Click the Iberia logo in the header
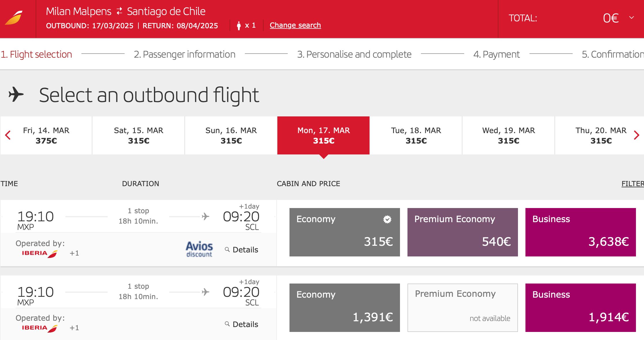Screen dimensions: 644x340 click(x=14, y=18)
